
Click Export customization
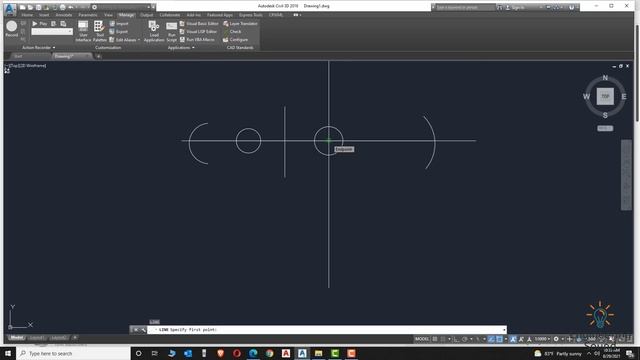[x=119, y=31]
